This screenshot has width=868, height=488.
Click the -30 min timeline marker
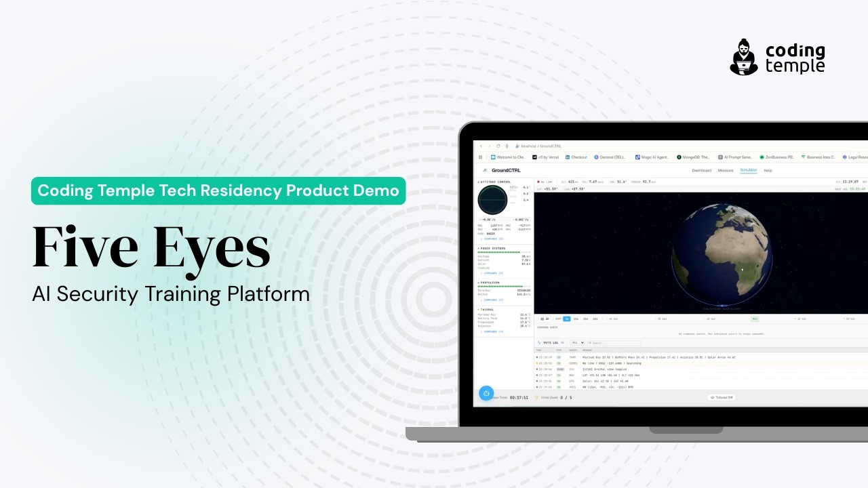coord(660,319)
